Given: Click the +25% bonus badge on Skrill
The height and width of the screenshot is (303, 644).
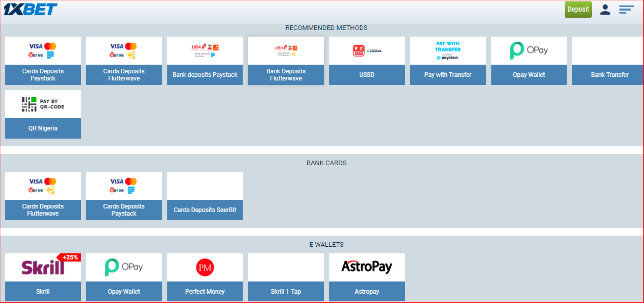Looking at the screenshot, I should point(69,257).
